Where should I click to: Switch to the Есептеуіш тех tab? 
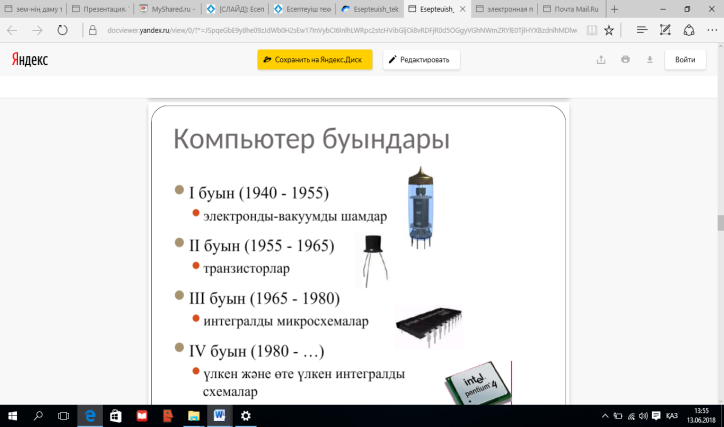[303, 9]
